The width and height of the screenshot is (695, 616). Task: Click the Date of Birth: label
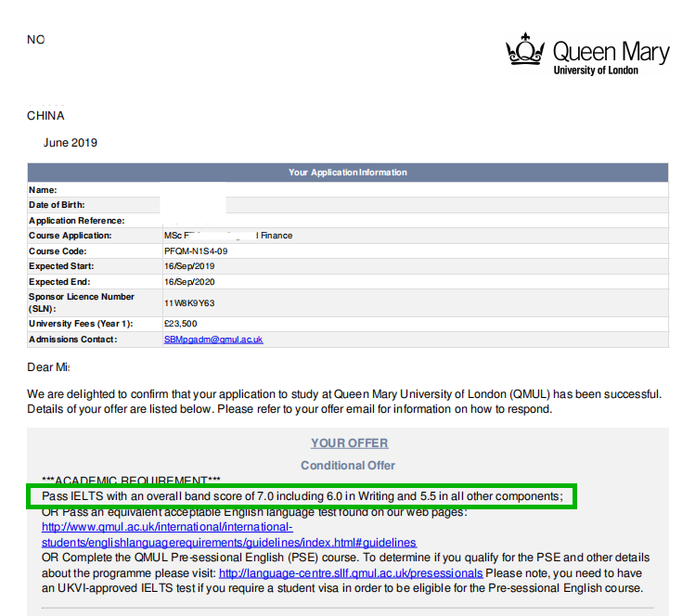57,205
